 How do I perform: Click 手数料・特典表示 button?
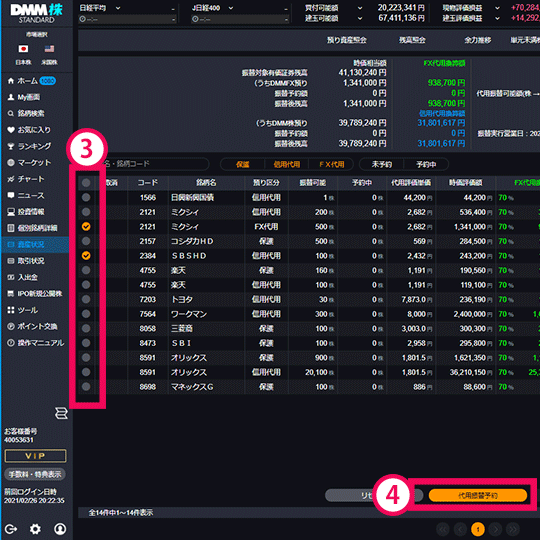[x=35, y=474]
